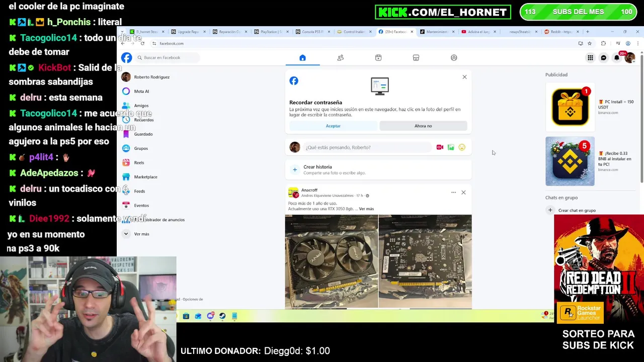Open the Reels video icon in top navigation
644x362 pixels.
point(378,58)
